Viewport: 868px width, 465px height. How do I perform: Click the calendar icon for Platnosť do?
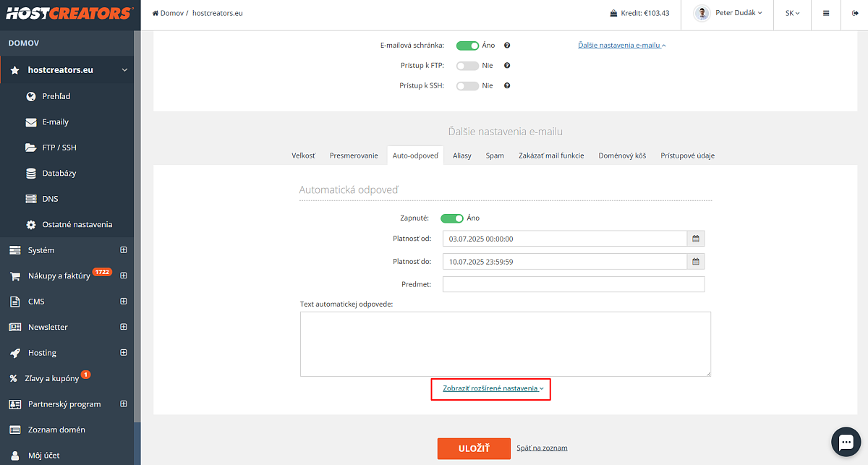(696, 262)
